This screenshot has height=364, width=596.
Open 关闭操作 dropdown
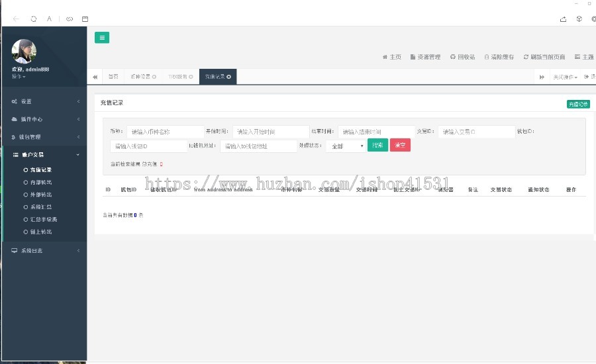[566, 77]
